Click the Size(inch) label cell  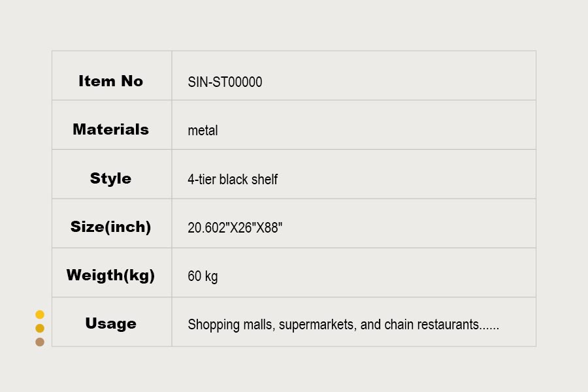click(112, 223)
